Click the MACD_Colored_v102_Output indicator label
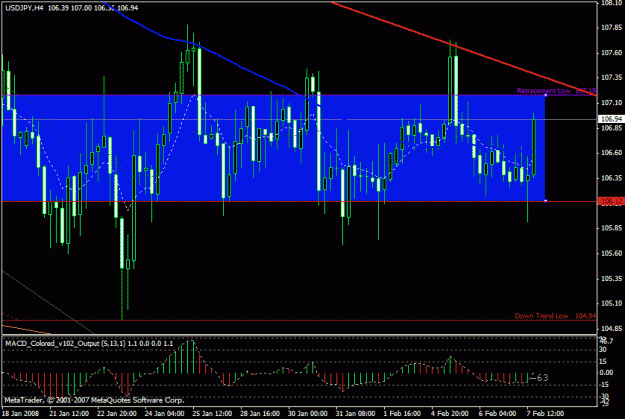The height and width of the screenshot is (419, 625). [x=89, y=343]
